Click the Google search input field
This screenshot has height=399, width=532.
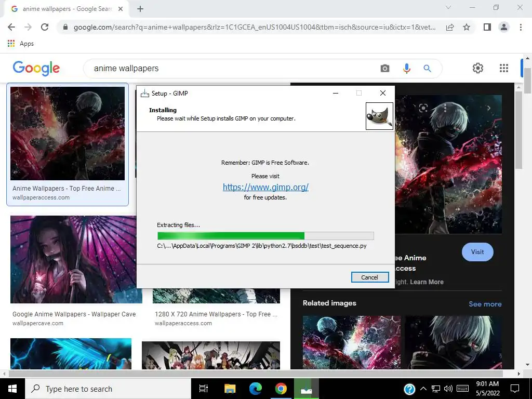click(x=234, y=68)
